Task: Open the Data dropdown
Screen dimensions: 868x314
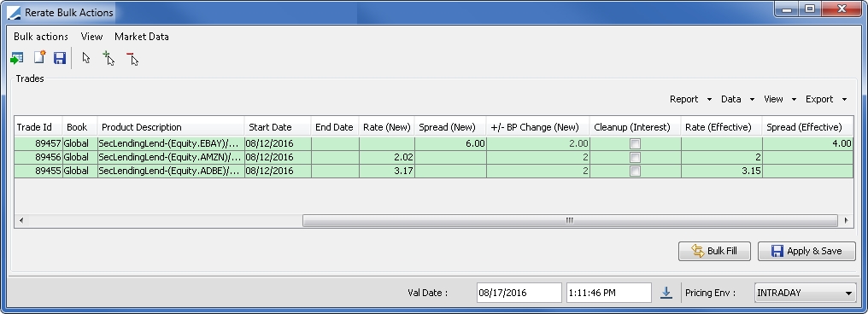Action: click(x=737, y=99)
